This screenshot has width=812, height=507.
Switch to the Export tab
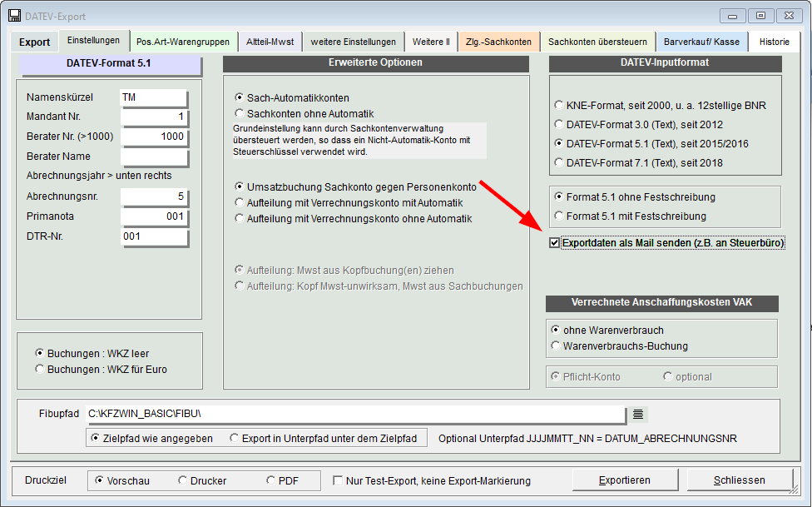[34, 42]
